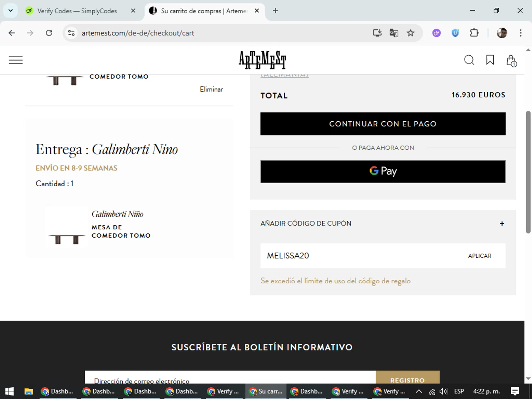Screen dimensions: 532x399
Task: Open a new browser tab
Action: click(276, 11)
